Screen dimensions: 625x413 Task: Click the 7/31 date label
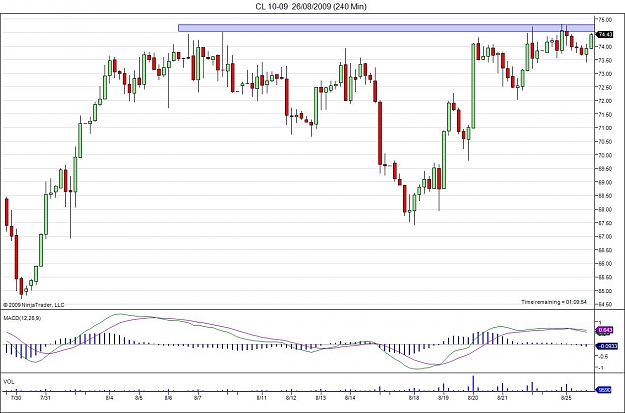coord(45,398)
